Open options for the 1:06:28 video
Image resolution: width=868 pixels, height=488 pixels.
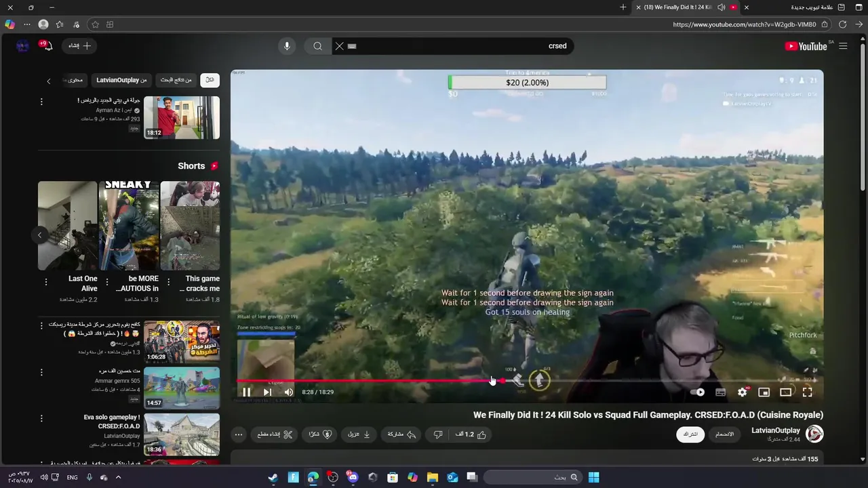41,326
